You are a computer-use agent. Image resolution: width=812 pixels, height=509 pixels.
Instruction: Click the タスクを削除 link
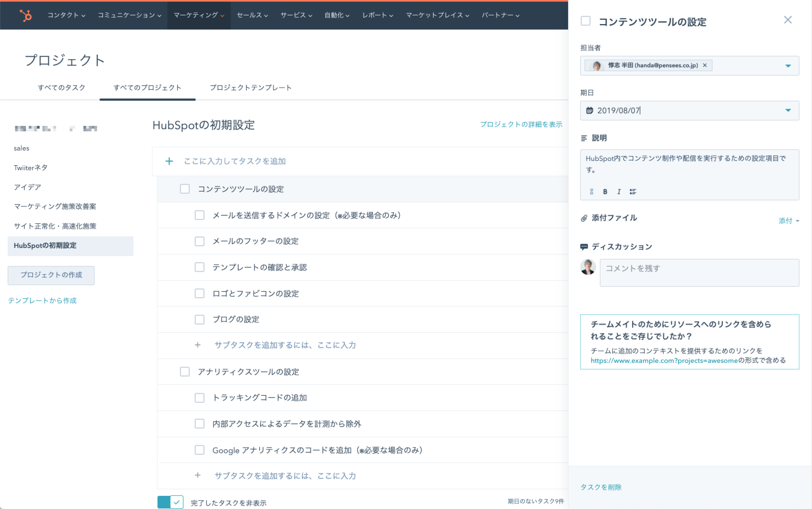pos(601,487)
